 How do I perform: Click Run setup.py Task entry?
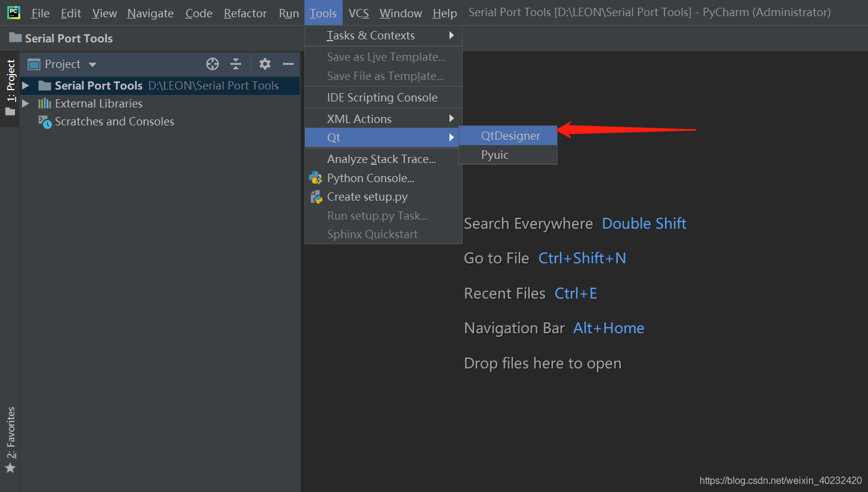tap(383, 216)
